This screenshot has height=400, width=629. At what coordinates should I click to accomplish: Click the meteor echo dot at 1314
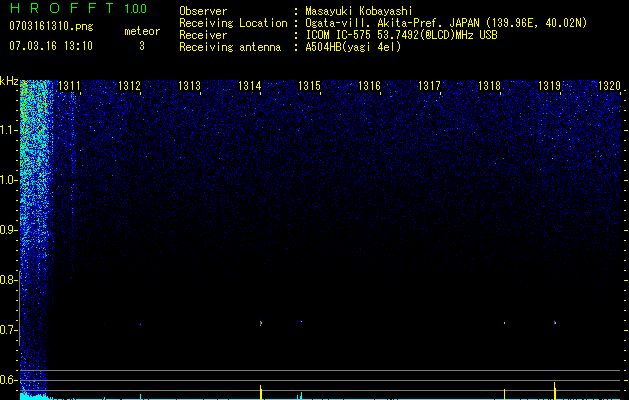[x=261, y=323]
